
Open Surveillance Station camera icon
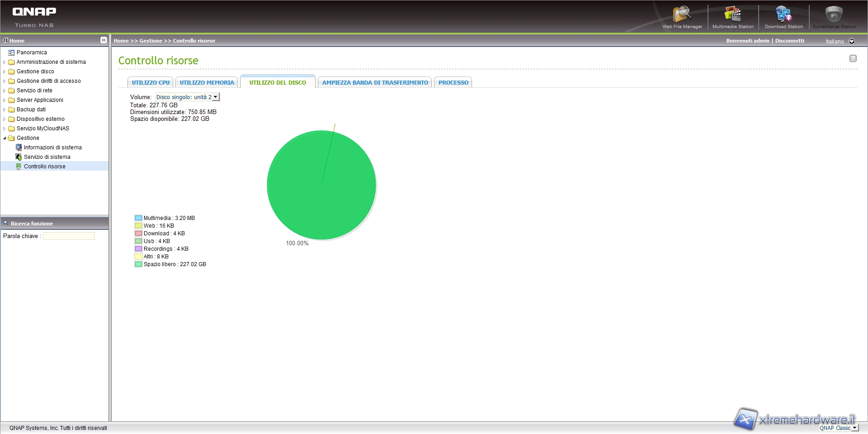(834, 15)
